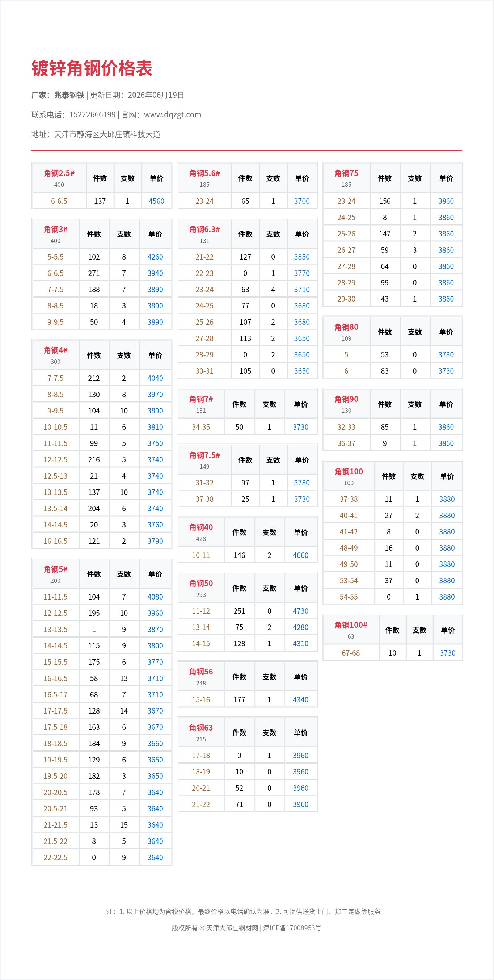Click the 角钢5.6# table header

(204, 178)
